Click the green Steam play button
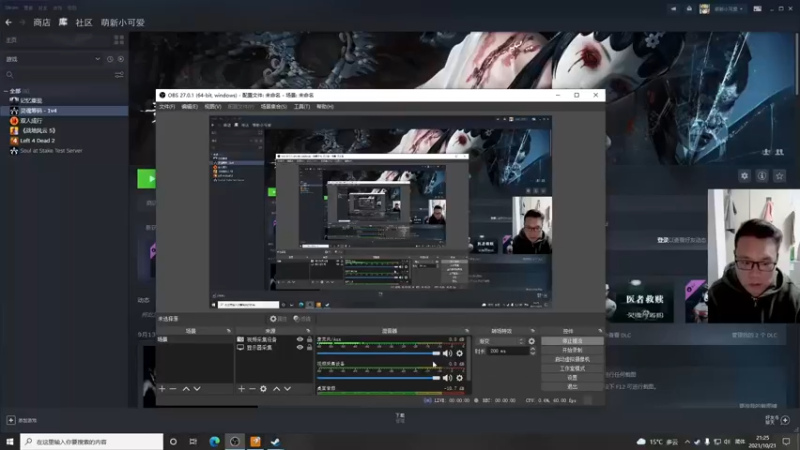This screenshot has width=800, height=450. pyautogui.click(x=147, y=179)
